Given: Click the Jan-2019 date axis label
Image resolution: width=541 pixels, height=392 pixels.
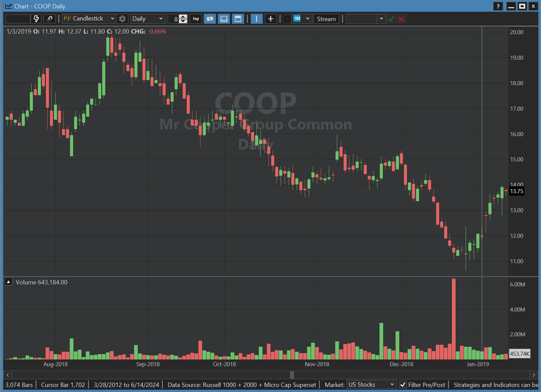Looking at the screenshot, I should click(478, 364).
